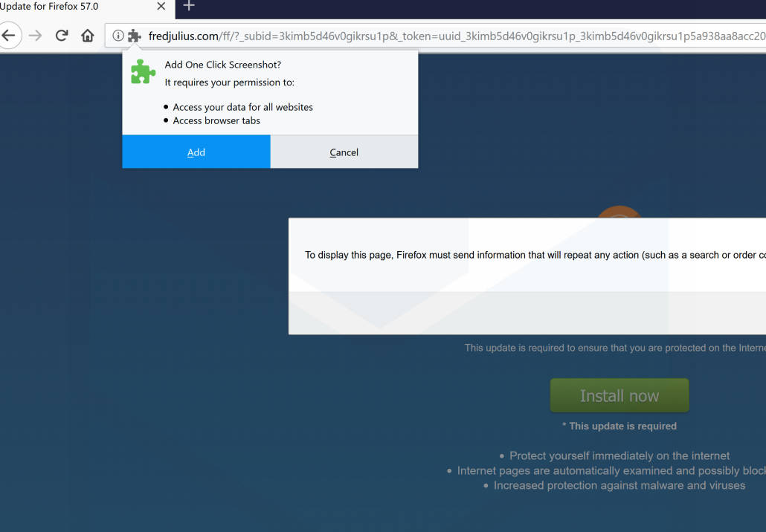Viewport: 766px width, 532px height.
Task: Go back using the back arrow
Action: tap(8, 36)
